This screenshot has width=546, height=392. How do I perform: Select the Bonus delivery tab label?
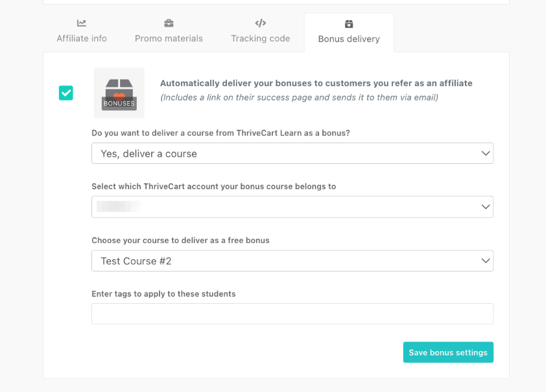349,39
